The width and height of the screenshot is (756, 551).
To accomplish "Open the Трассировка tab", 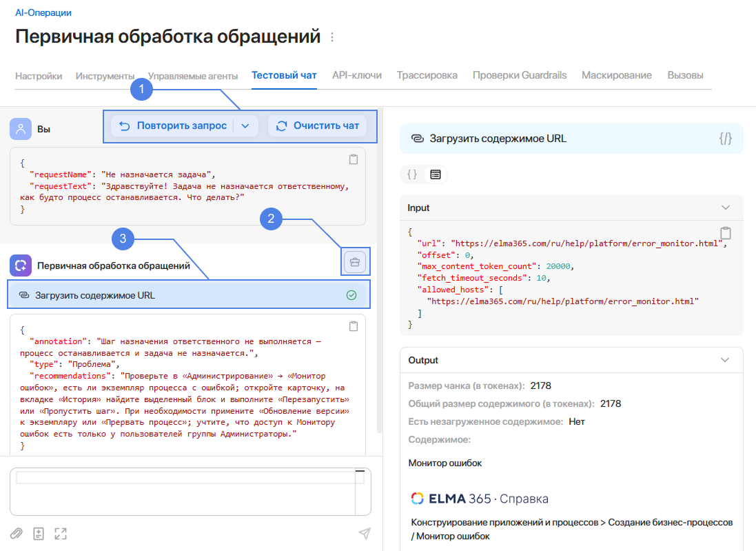I will [x=427, y=75].
